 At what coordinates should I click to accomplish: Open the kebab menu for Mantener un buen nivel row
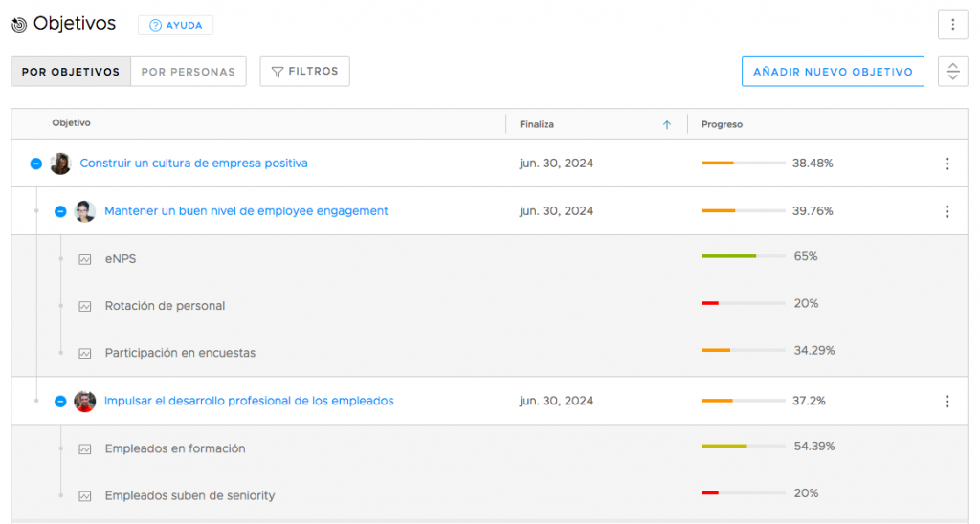pyautogui.click(x=947, y=211)
